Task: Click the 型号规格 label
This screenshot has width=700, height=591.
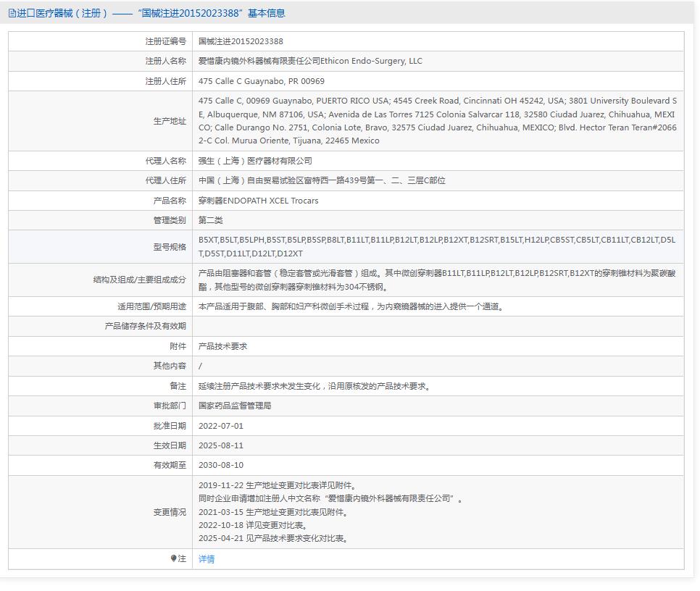Action: 170,247
